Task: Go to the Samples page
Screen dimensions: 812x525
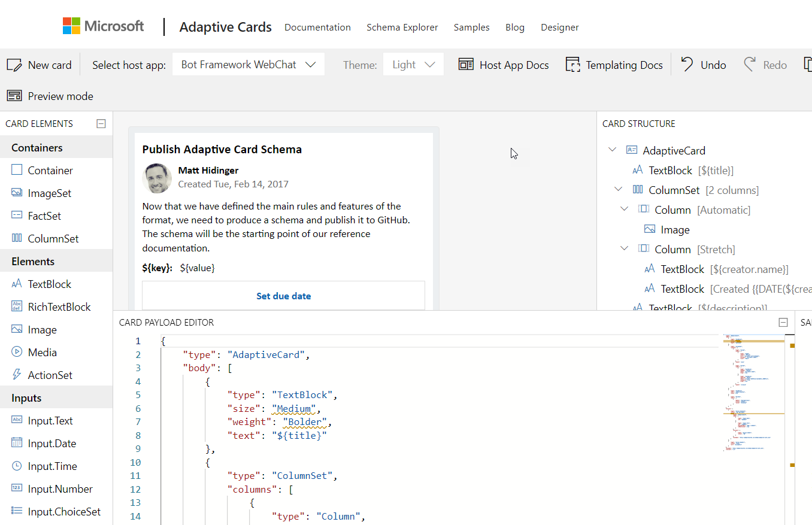Action: pos(471,28)
